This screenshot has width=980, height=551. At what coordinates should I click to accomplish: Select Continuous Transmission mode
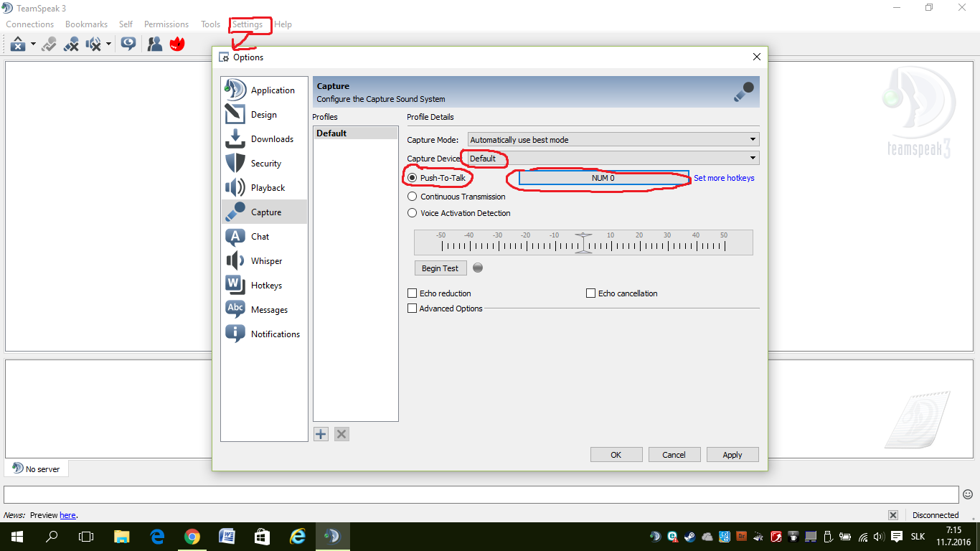coord(412,197)
